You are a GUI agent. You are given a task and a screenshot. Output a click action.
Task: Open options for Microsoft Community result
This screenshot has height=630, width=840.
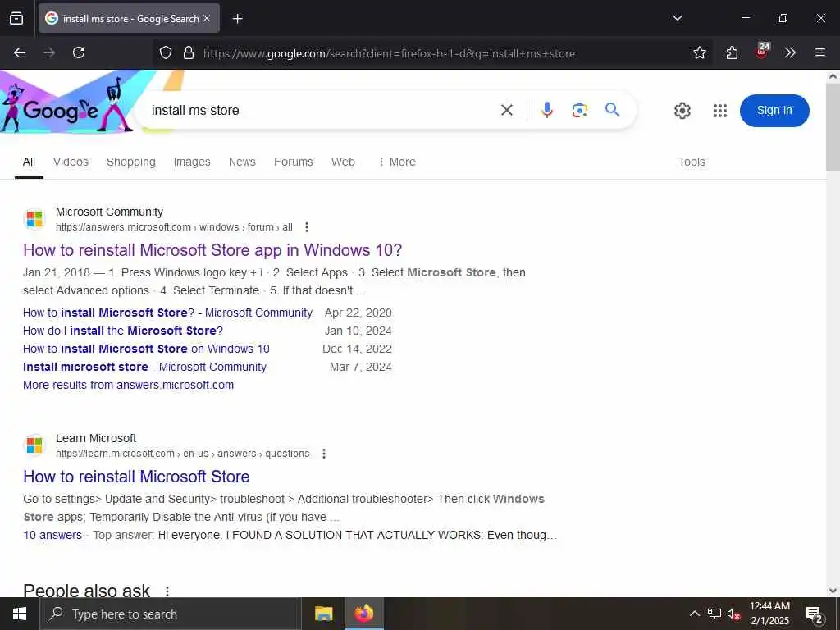point(307,227)
